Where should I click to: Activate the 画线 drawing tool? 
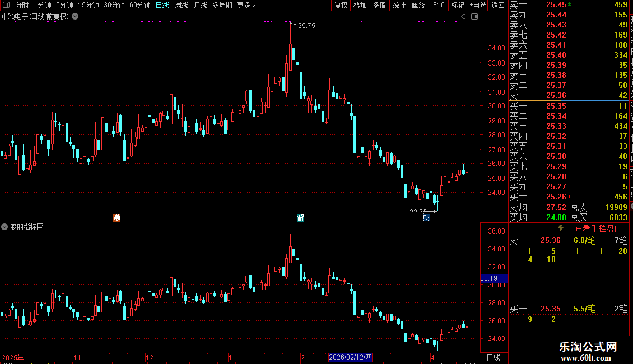(x=418, y=5)
